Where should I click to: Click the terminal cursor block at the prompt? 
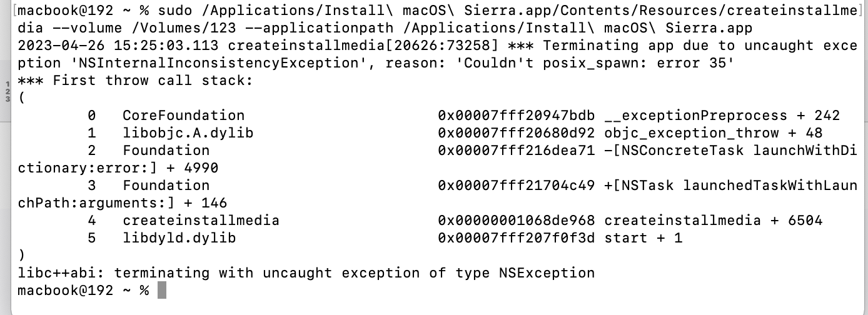click(x=162, y=291)
